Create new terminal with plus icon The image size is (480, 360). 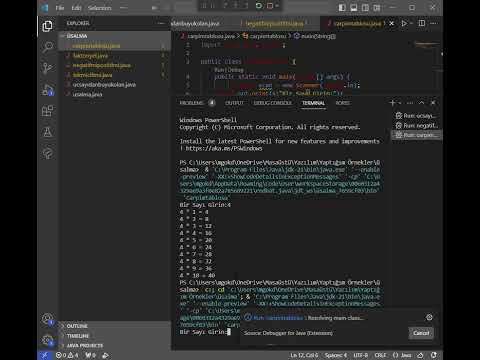pyautogui.click(x=392, y=103)
